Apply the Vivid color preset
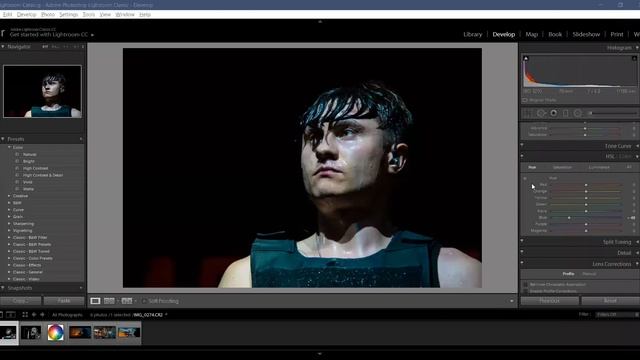 tap(27, 182)
